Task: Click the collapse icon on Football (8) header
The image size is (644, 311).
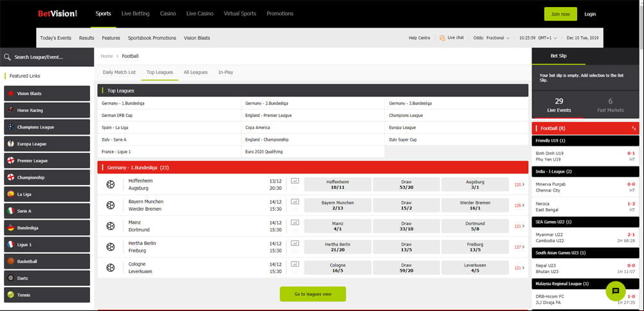Action: point(634,129)
